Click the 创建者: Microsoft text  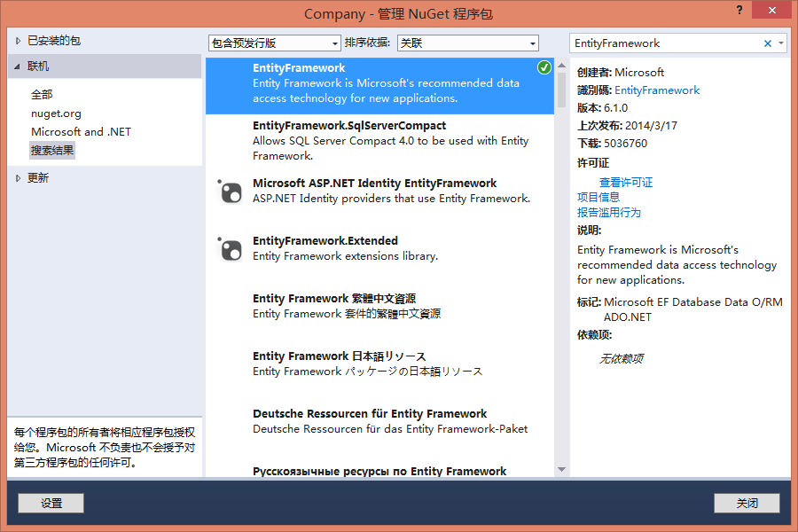[621, 73]
